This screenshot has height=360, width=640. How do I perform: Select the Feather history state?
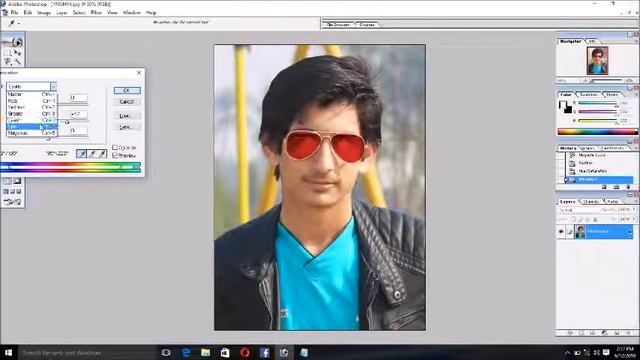click(599, 163)
